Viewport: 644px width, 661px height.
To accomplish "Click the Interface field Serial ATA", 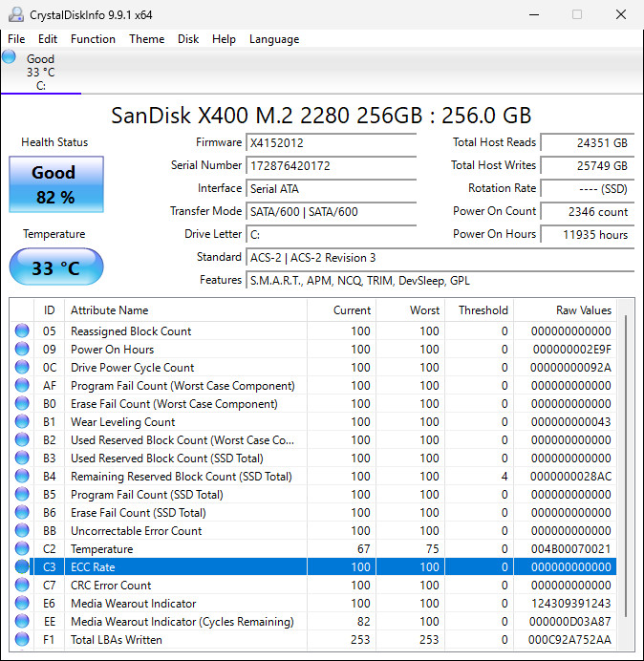I will [x=332, y=188].
